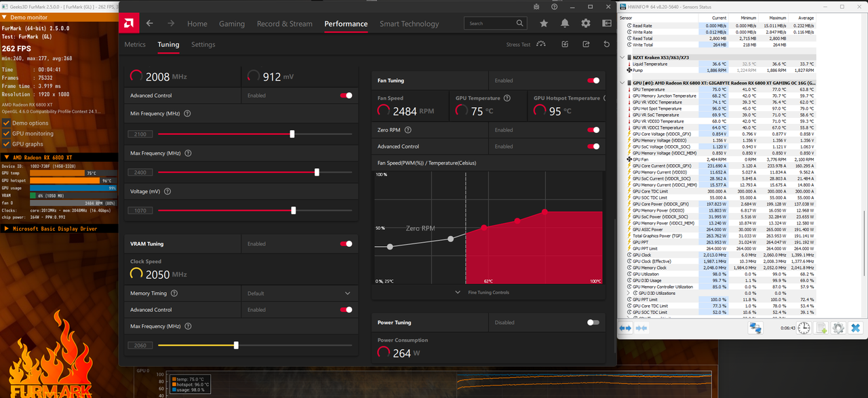868x398 pixels.
Task: Click the Stress Test label
Action: pos(518,45)
